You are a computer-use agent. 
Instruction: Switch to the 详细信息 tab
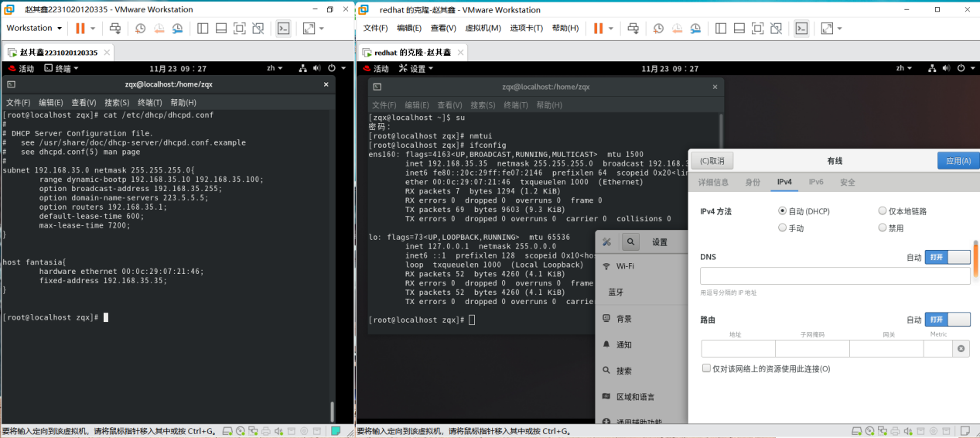[x=714, y=183]
